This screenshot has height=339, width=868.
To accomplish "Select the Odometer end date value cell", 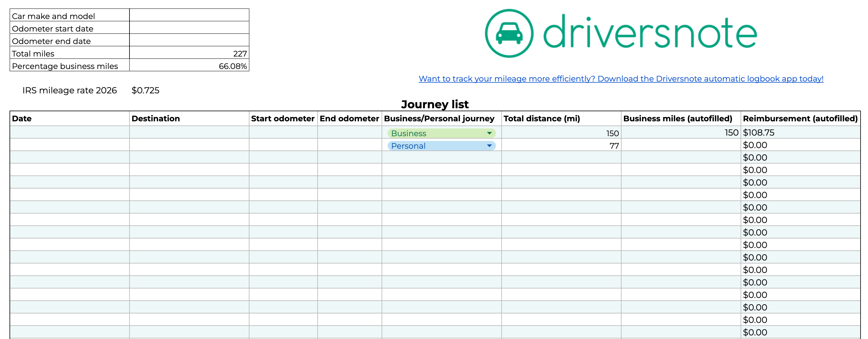I will tap(189, 40).
